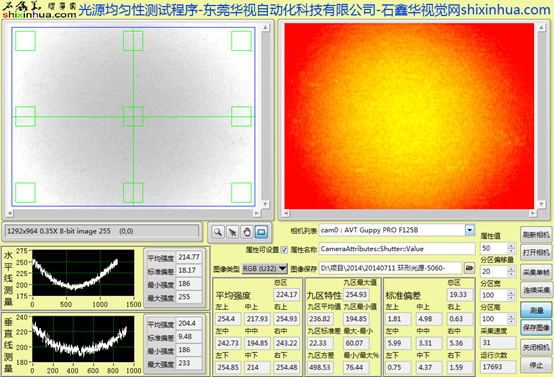
Task: Click the CameraAttributes::Shutter::Value field
Action: coord(397,249)
